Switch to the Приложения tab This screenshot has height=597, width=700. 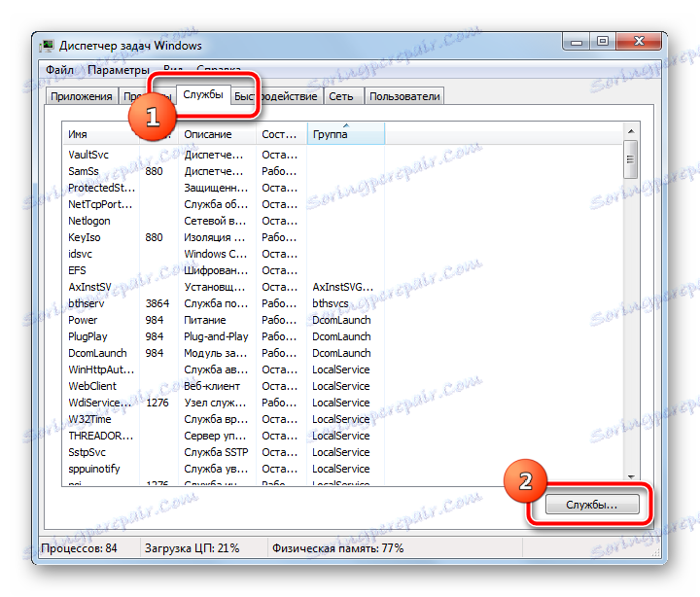click(82, 96)
